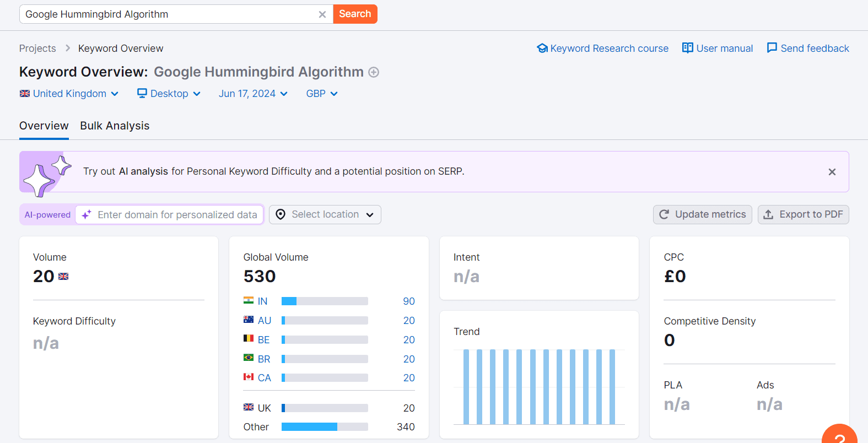Switch to the Overview tab
Image resolution: width=868 pixels, height=443 pixels.
pos(44,126)
